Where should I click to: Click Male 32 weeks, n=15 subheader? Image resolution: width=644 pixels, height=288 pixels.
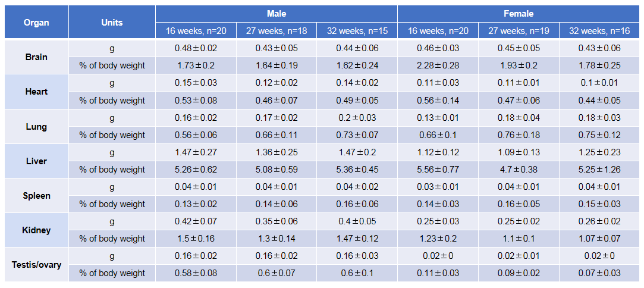pyautogui.click(x=357, y=31)
